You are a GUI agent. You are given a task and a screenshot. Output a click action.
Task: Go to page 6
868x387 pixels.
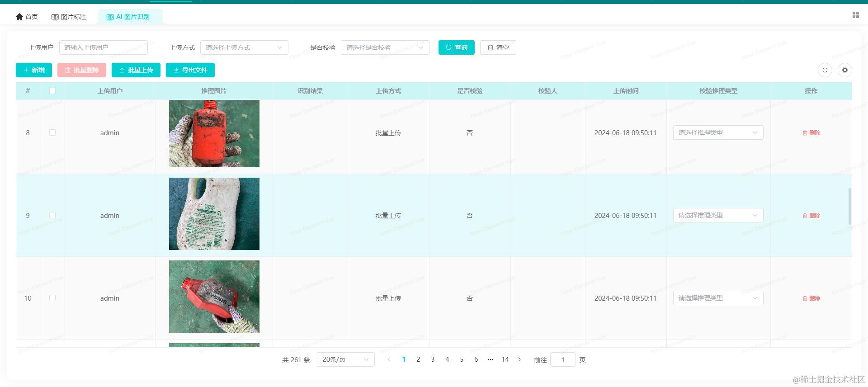pyautogui.click(x=476, y=359)
